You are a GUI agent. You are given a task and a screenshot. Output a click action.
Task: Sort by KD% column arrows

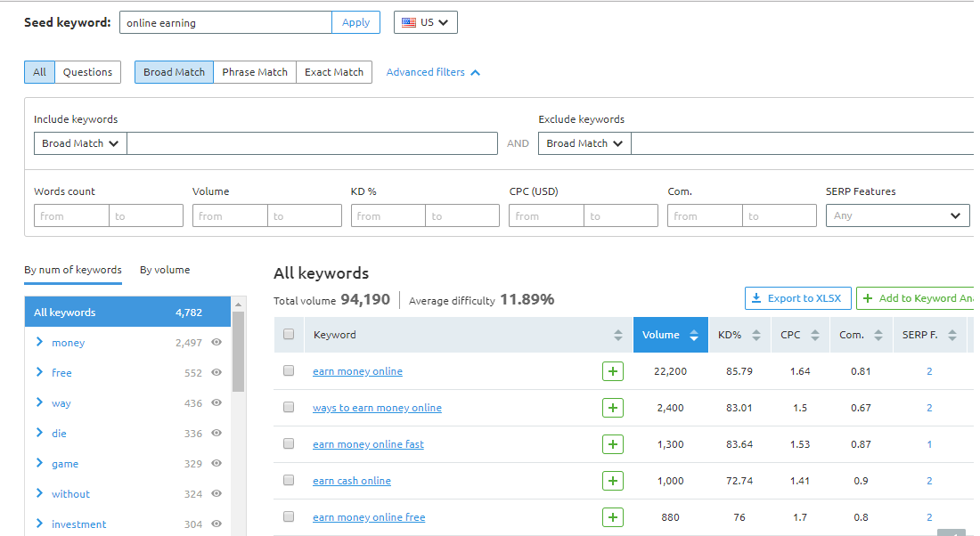click(756, 335)
